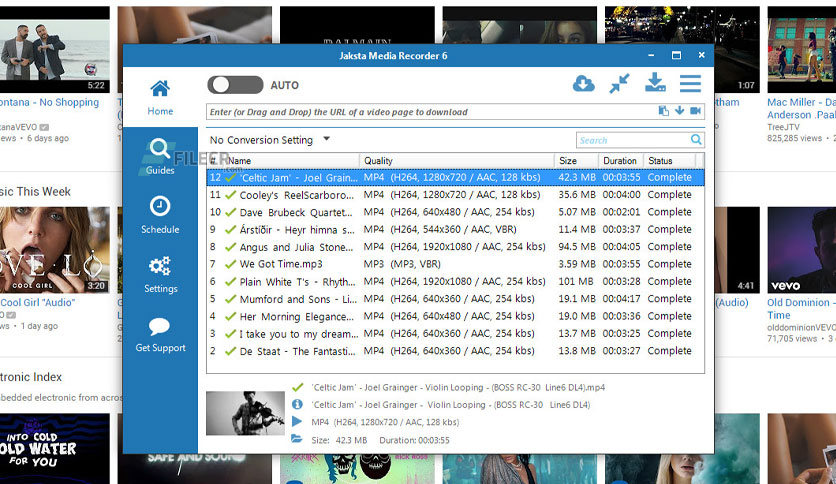Select row 3 I take you to my dream...
Screen dimensions: 836x484
pos(455,333)
